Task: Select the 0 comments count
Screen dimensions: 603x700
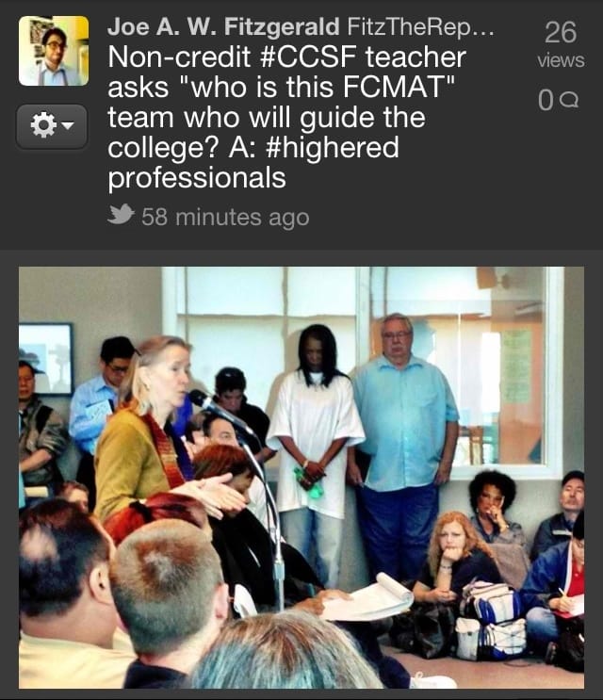Action: coord(546,100)
